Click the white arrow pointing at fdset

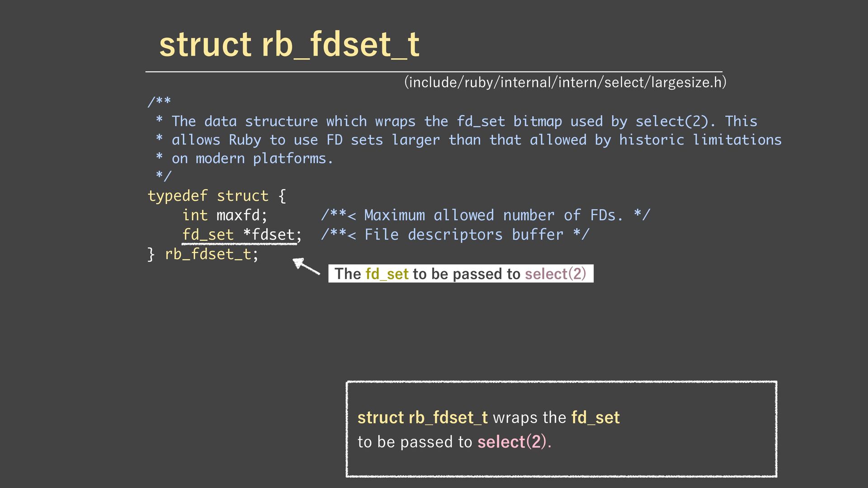tap(307, 266)
